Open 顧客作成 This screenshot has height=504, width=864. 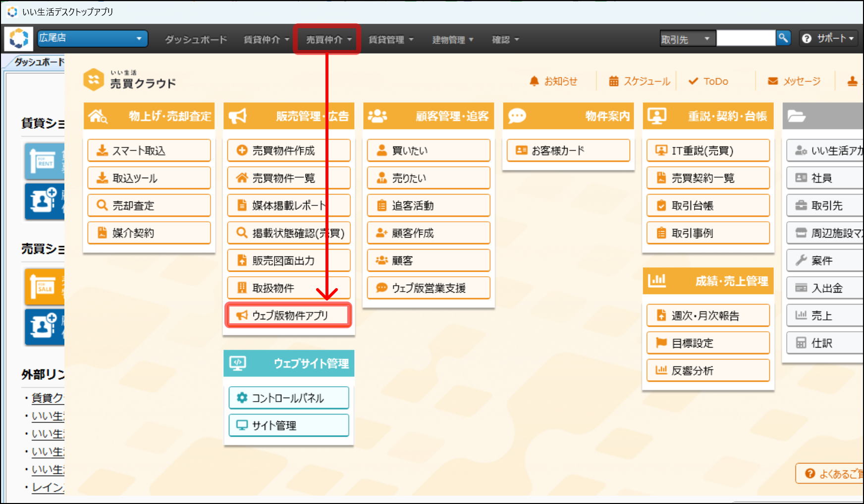[429, 233]
